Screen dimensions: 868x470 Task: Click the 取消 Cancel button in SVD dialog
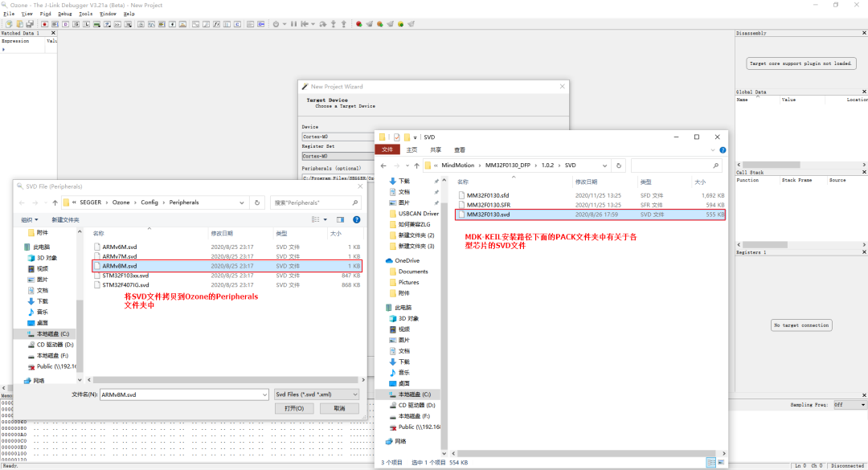coord(339,409)
